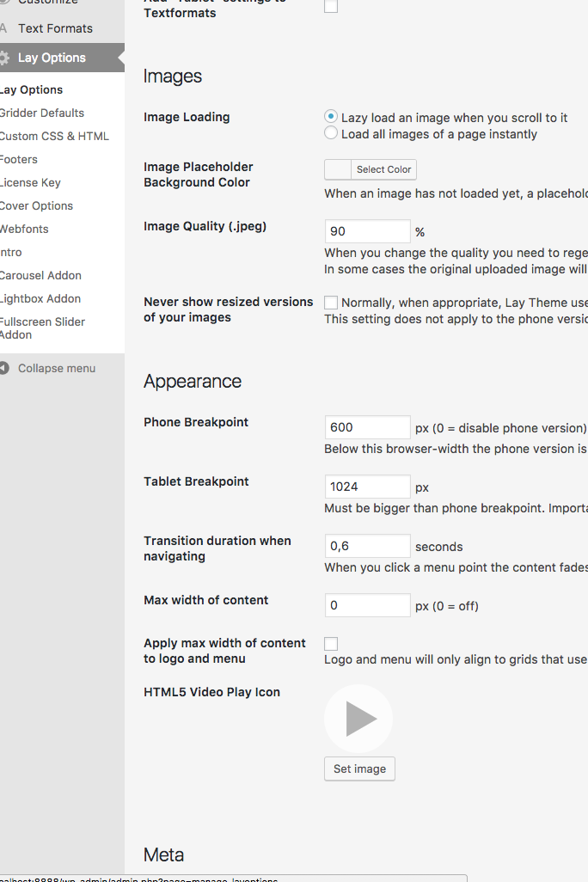
Task: Click the Text Formats icon in sidebar
Action: pos(3,28)
